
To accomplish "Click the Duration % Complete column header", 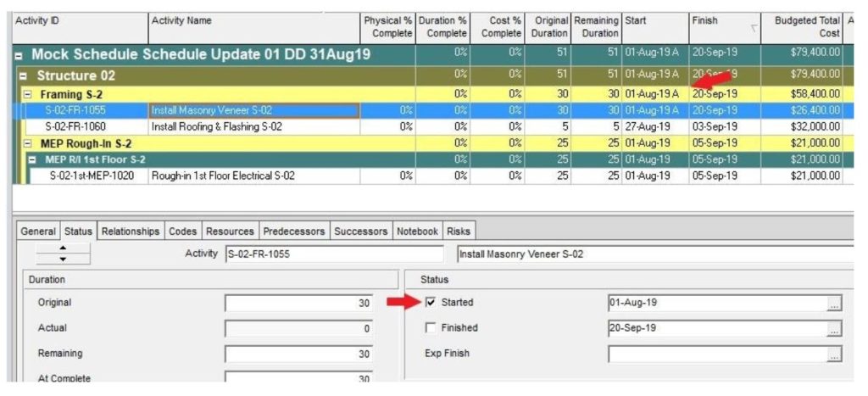I will [442, 28].
